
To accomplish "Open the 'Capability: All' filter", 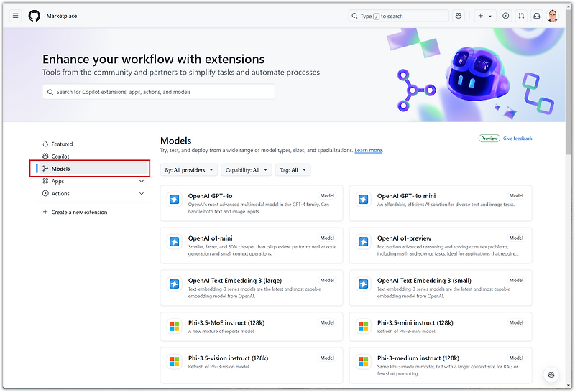I will pyautogui.click(x=247, y=170).
